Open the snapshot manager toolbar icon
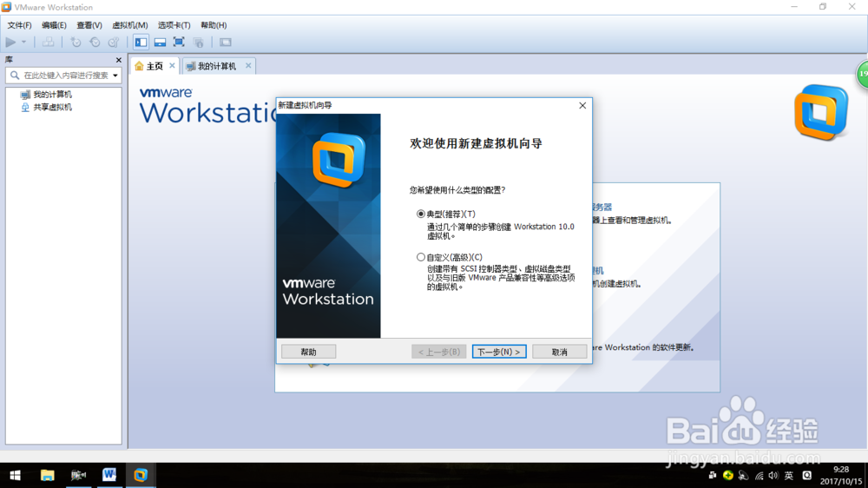The height and width of the screenshot is (488, 868). [114, 42]
